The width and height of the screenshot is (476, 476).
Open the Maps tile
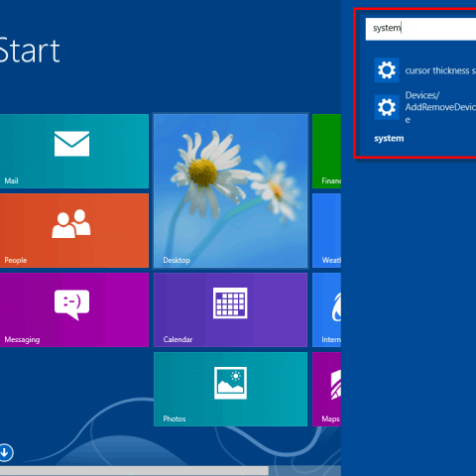pyautogui.click(x=326, y=389)
